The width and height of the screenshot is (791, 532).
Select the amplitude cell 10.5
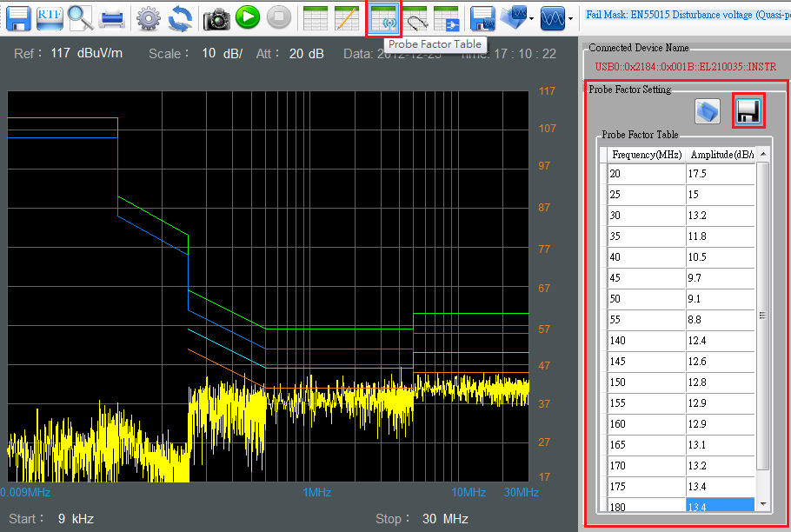[721, 257]
